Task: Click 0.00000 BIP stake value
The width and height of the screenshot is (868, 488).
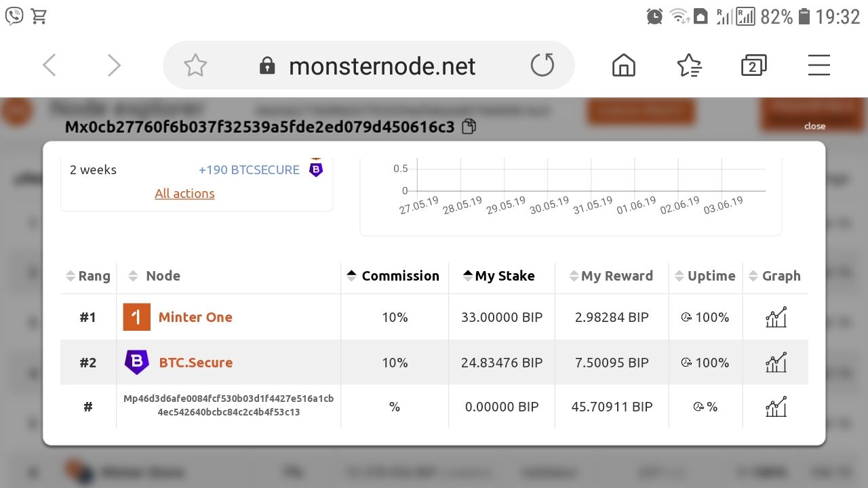Action: 502,407
